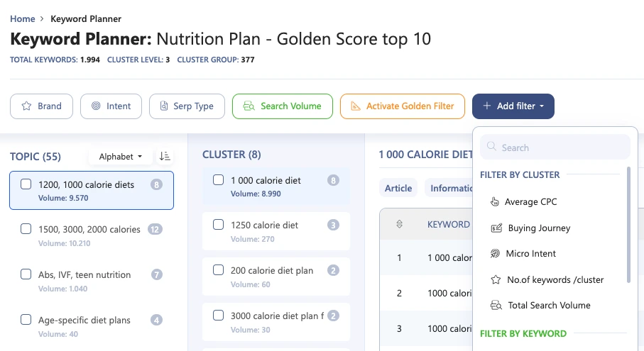Choose Total Search Volume filter option

coord(548,306)
